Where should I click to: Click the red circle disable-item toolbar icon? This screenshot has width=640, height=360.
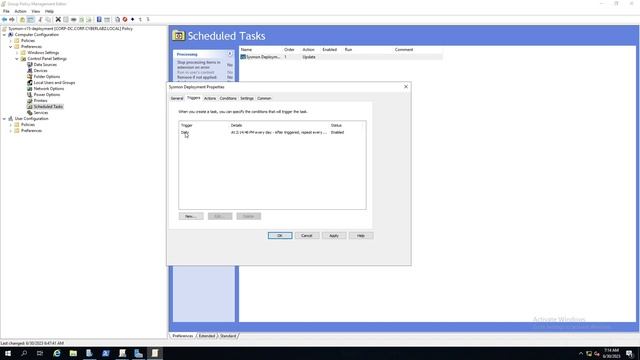[x=125, y=19]
